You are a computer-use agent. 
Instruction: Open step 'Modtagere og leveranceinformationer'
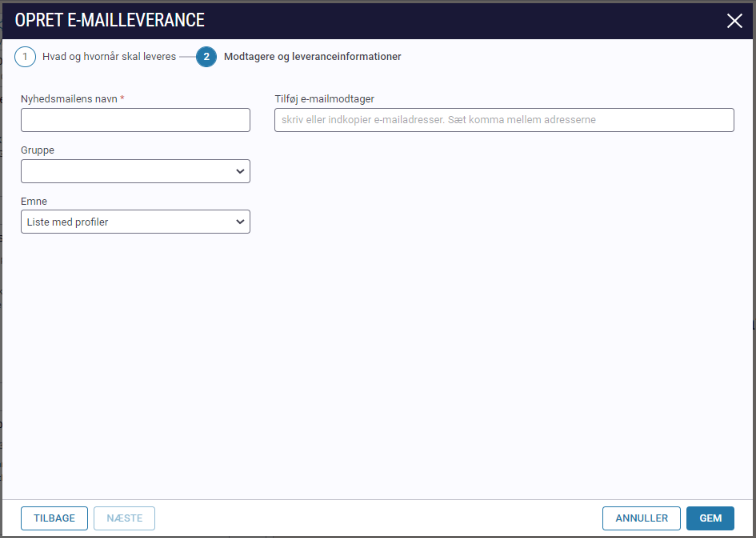tap(312, 57)
